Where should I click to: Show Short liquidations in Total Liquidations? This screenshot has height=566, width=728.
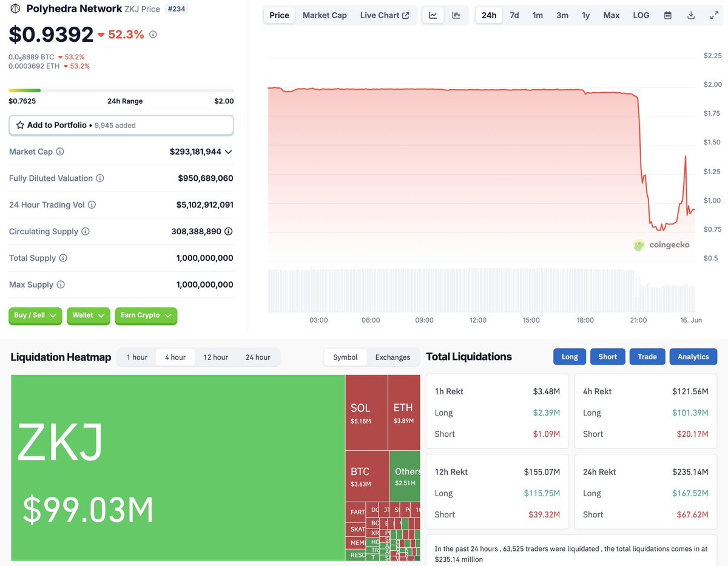607,356
